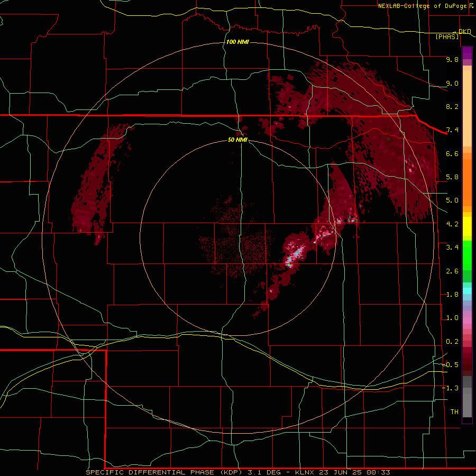Click the 5.0 value on the color scale
This screenshot has height=476, width=476.
click(452, 200)
